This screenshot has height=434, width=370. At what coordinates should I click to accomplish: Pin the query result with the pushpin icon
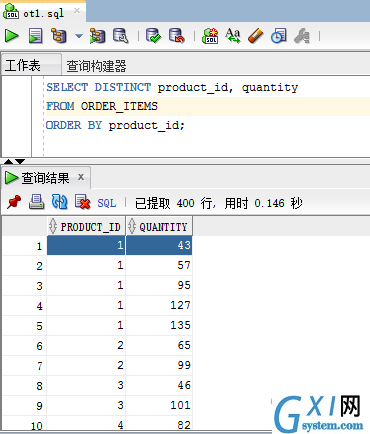[x=14, y=202]
